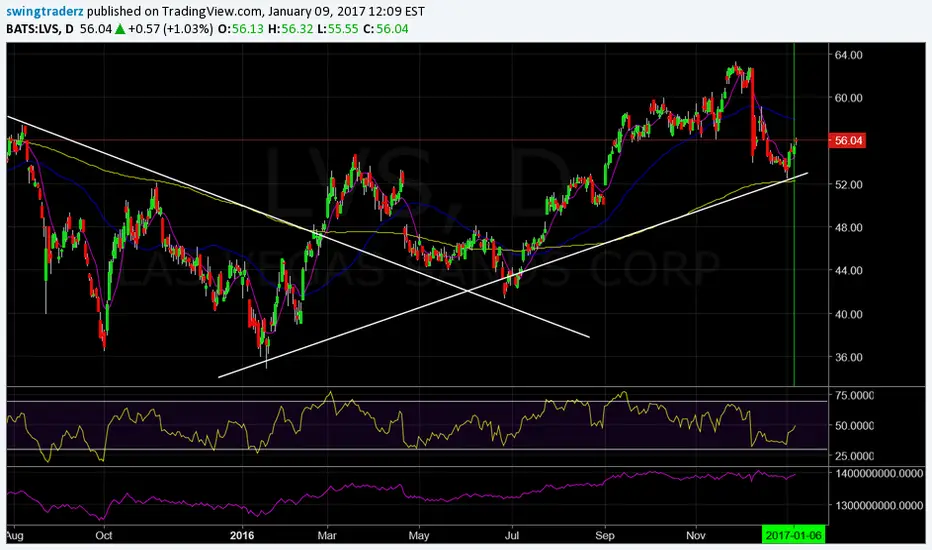This screenshot has width=932, height=550.
Task: Click the 64.00 price axis label
Action: pos(849,55)
